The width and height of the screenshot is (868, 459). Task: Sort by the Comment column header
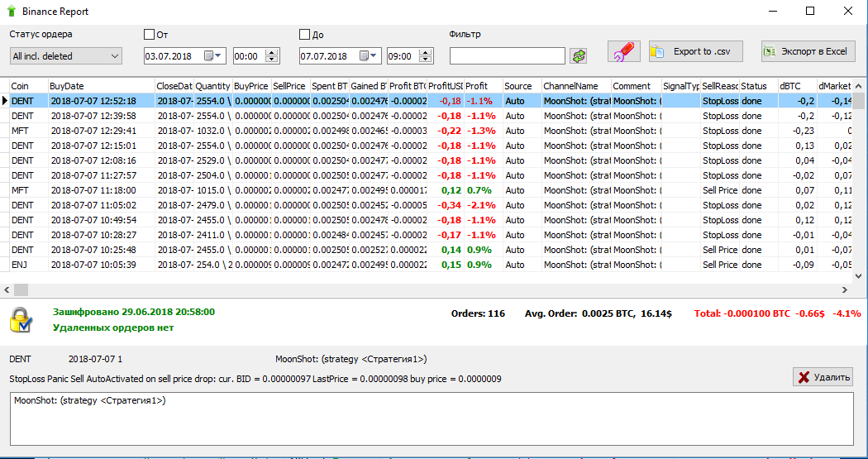click(x=636, y=86)
